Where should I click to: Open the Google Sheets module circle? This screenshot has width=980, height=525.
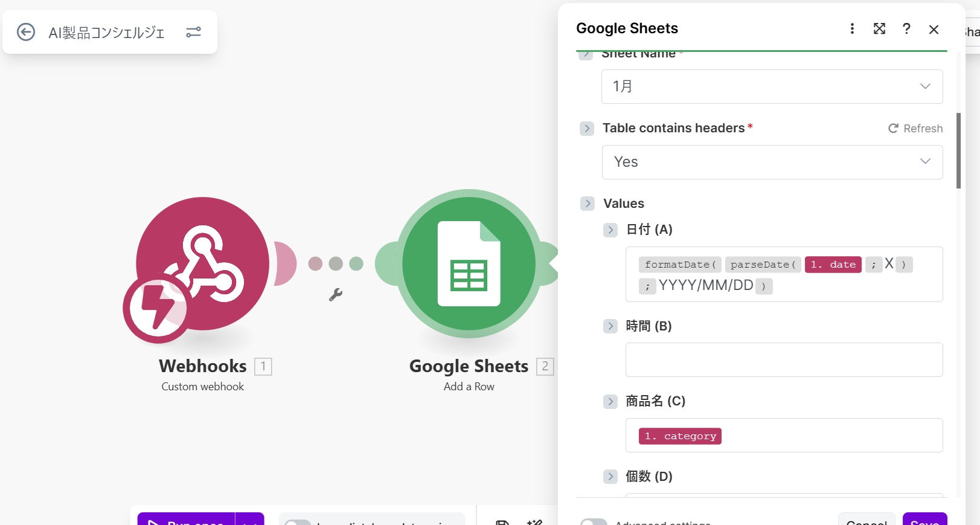[469, 263]
